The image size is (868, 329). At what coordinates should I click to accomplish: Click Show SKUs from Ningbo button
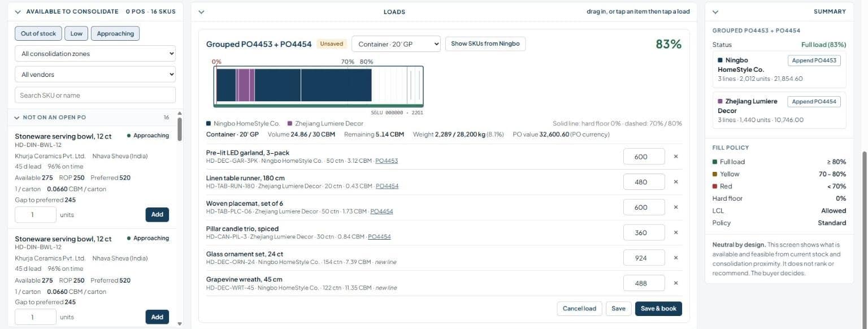pos(485,44)
